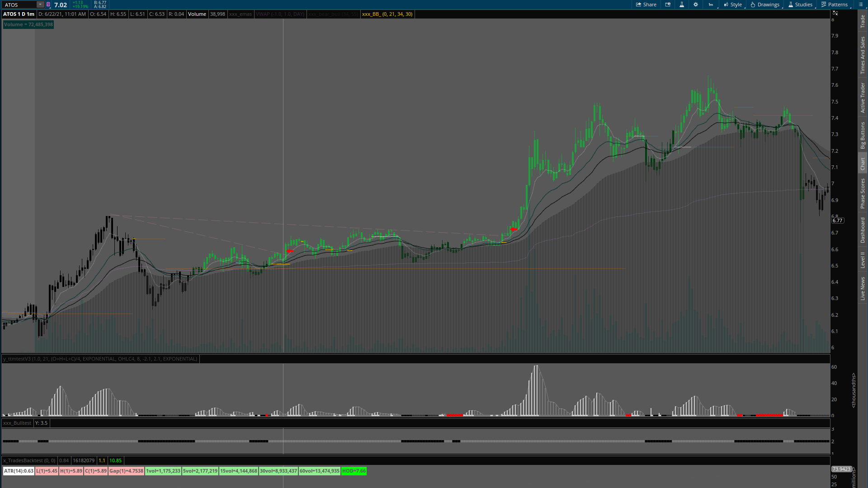The height and width of the screenshot is (488, 868).
Task: Click the ATOS symbol input field
Action: 19,5
